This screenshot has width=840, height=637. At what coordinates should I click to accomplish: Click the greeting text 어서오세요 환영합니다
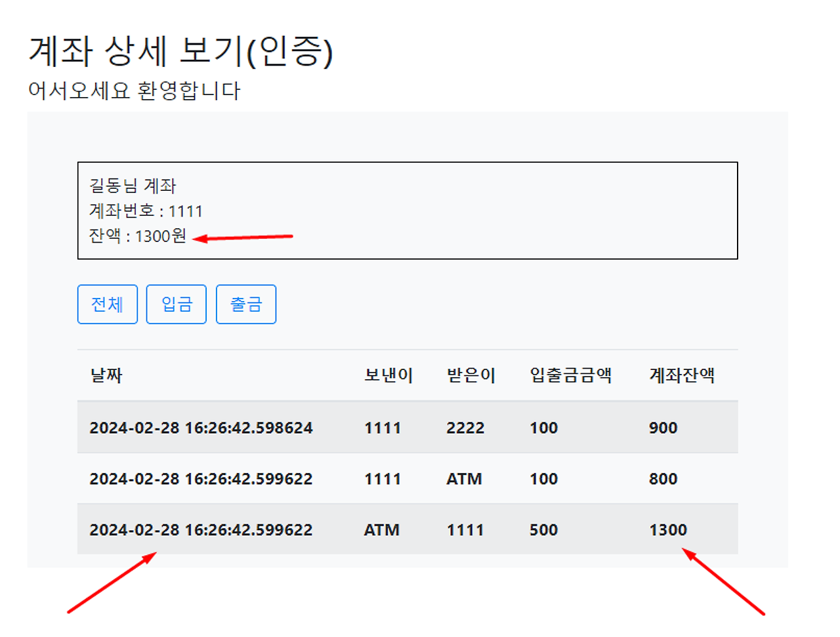click(x=135, y=91)
